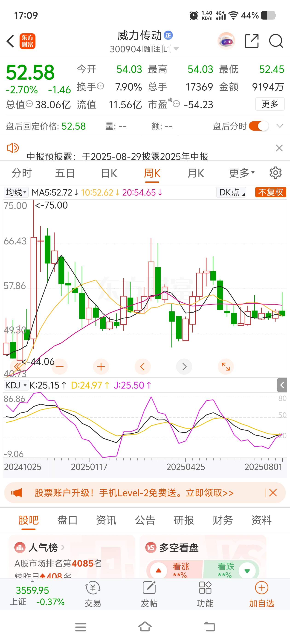Screen dimensions: 290x644
Task: Open the Level-2 promo link
Action: point(134,493)
